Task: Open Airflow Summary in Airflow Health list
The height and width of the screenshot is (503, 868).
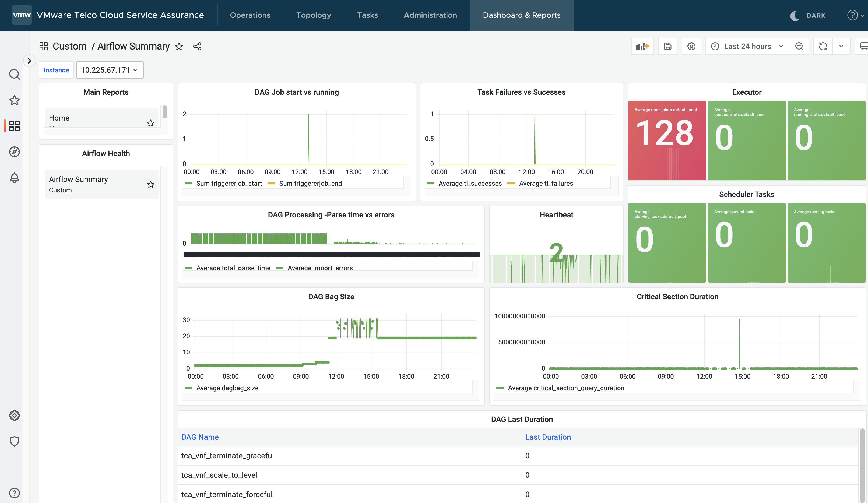Action: (102, 184)
